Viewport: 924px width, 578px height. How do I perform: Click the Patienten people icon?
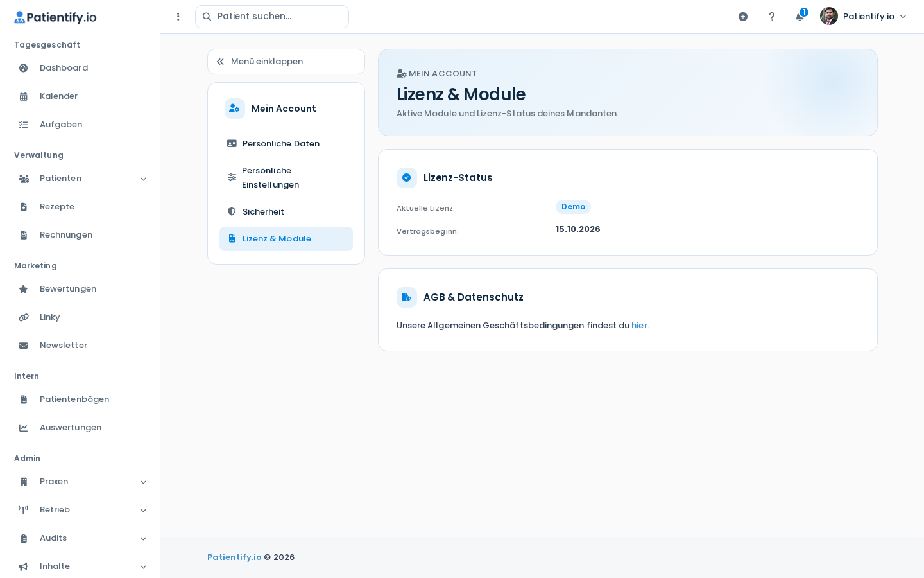[24, 179]
